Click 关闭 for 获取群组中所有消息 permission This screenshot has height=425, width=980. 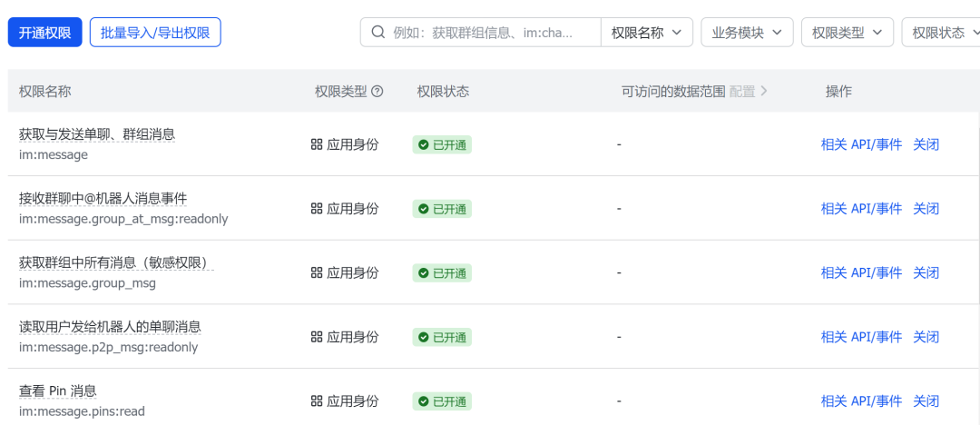coord(926,272)
